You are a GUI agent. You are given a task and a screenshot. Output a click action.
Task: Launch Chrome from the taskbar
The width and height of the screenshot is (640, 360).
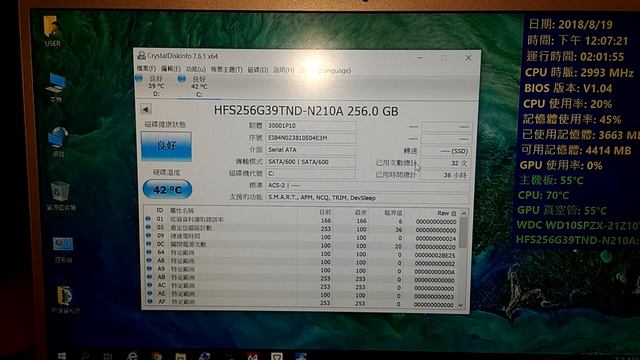tap(157, 356)
